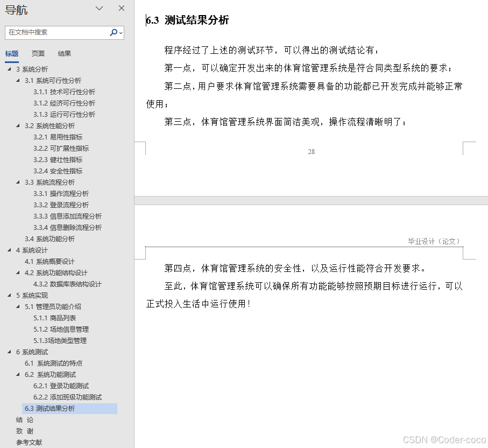This screenshot has width=488, height=448.
Task: Click the page number 28 footer
Action: 311,152
